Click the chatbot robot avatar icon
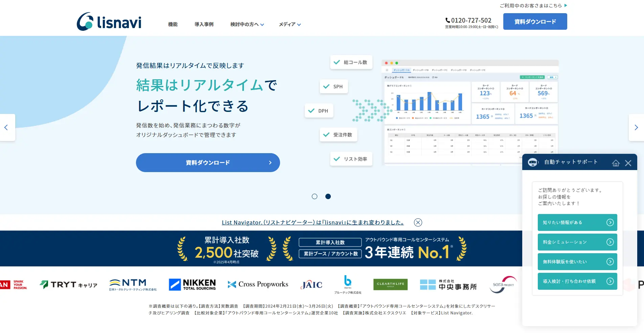The height and width of the screenshot is (333, 644). coord(533,162)
